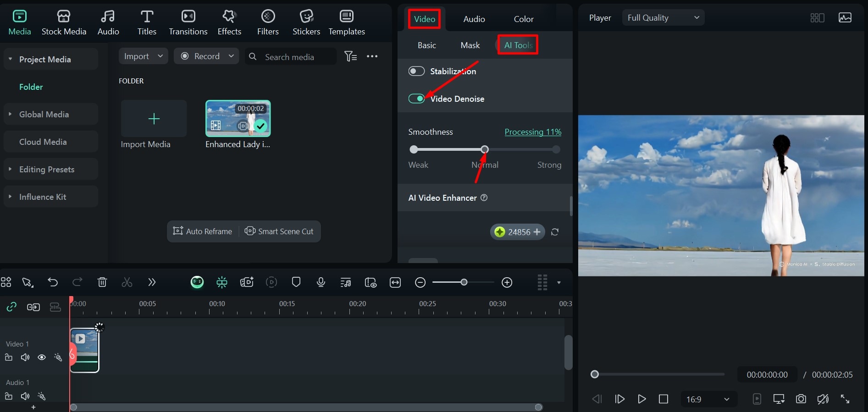This screenshot has width=868, height=412.
Task: Expand the Editing Presets section
Action: [10, 169]
